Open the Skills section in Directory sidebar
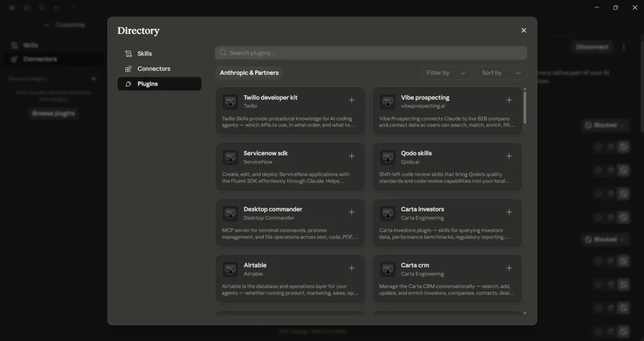644x341 pixels. (159, 54)
